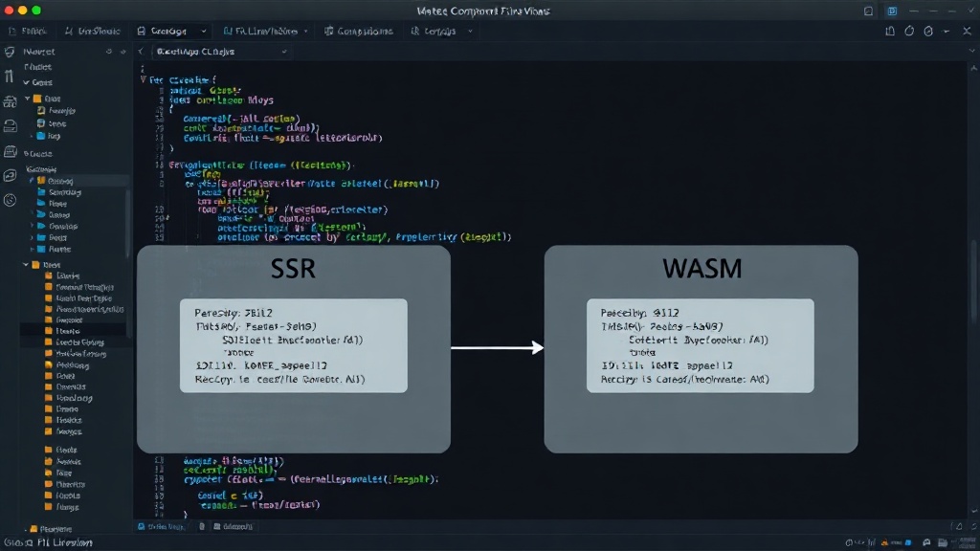Switch to the 'Corlajs' tab
The height and width of the screenshot is (551, 980).
tap(434, 31)
